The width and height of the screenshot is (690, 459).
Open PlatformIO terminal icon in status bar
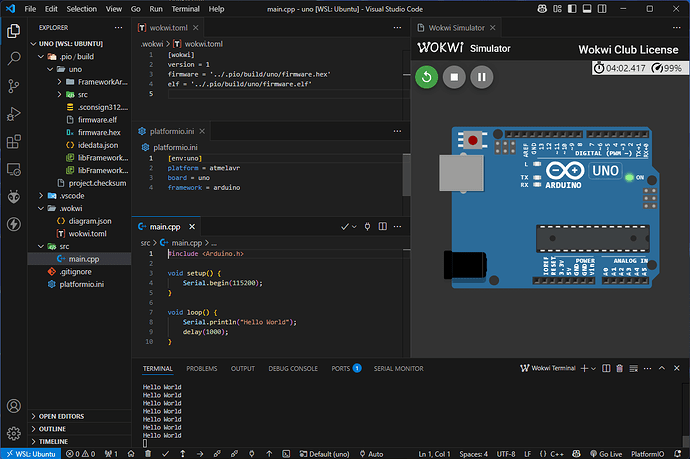(286, 454)
